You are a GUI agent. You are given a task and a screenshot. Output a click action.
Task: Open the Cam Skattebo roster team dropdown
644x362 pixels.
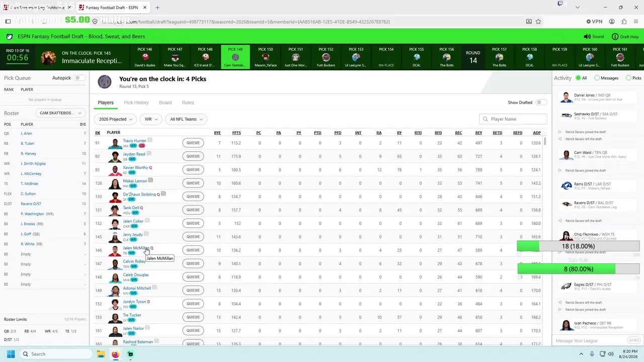click(60, 113)
